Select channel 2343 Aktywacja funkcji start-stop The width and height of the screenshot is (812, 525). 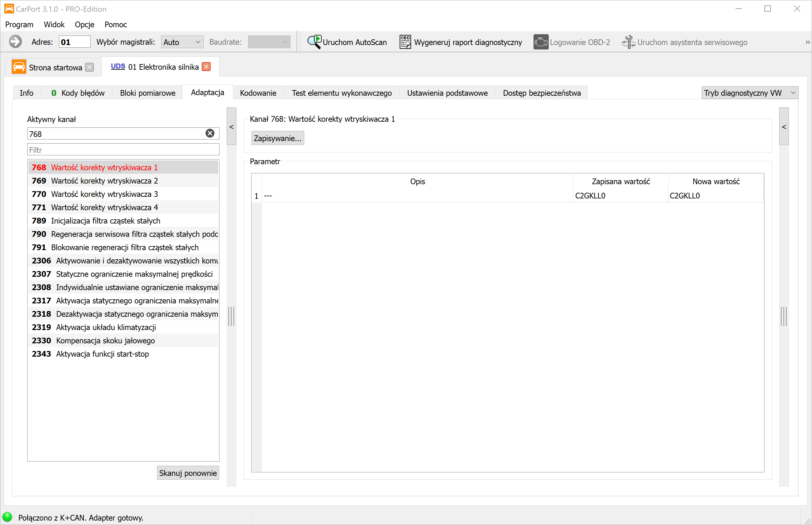click(x=123, y=353)
